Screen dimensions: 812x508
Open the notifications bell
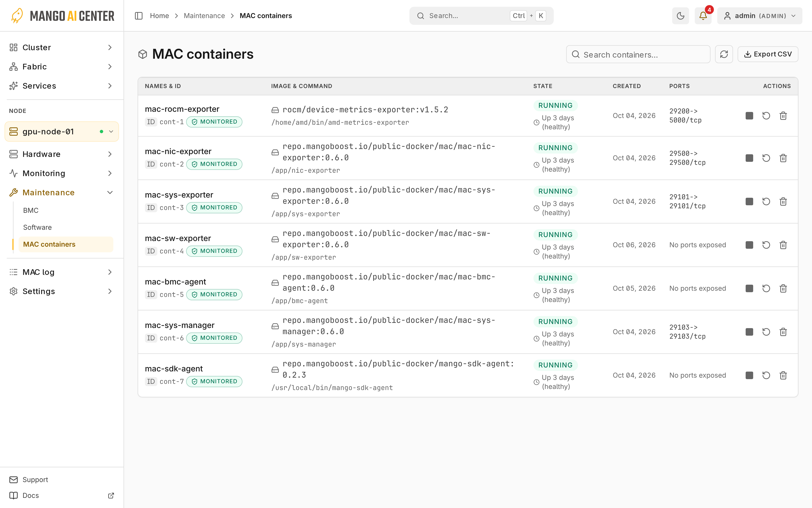click(703, 16)
